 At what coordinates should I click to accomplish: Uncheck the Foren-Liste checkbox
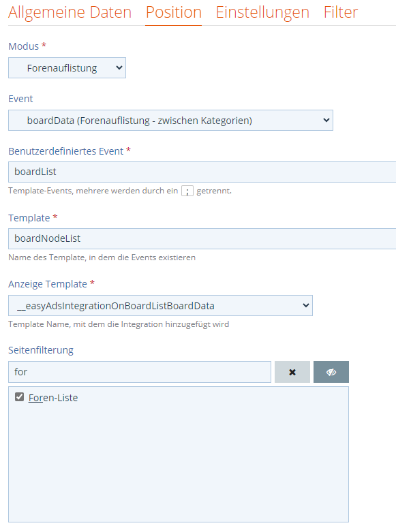click(x=19, y=396)
